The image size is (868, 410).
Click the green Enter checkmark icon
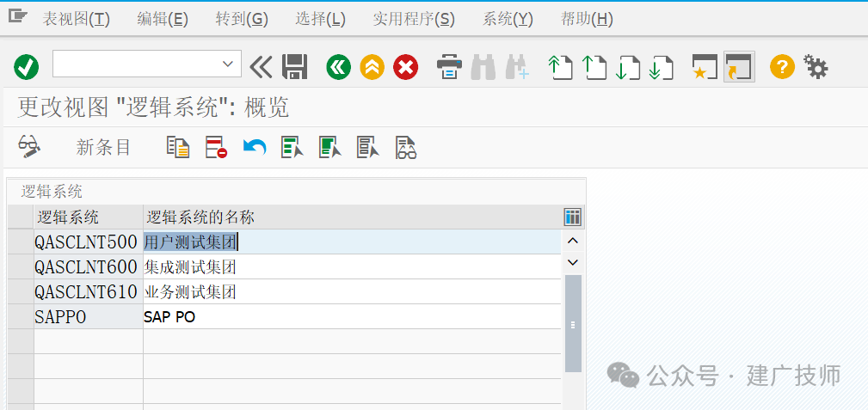pyautogui.click(x=26, y=68)
